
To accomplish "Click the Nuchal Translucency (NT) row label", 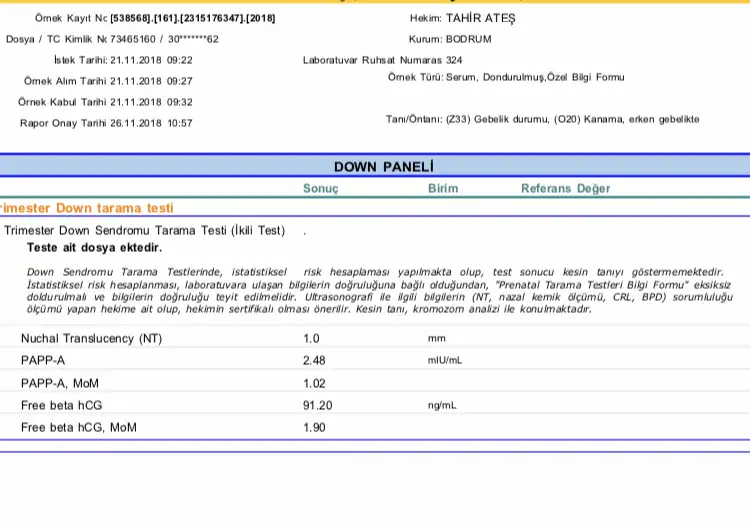I will (91, 339).
